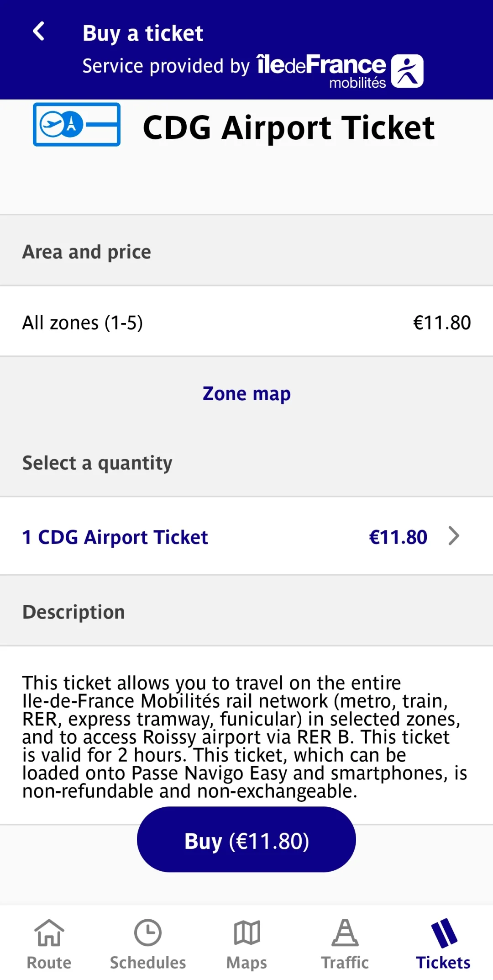Tap the CDG Airport Ticket title
The image size is (493, 980).
click(288, 127)
